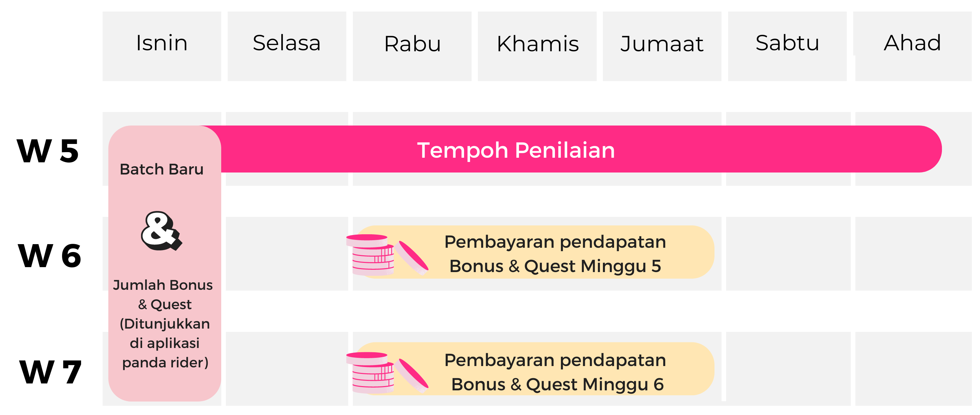The height and width of the screenshot is (415, 980).
Task: Click the coin stack icon in W 7 row
Action: 387,373
